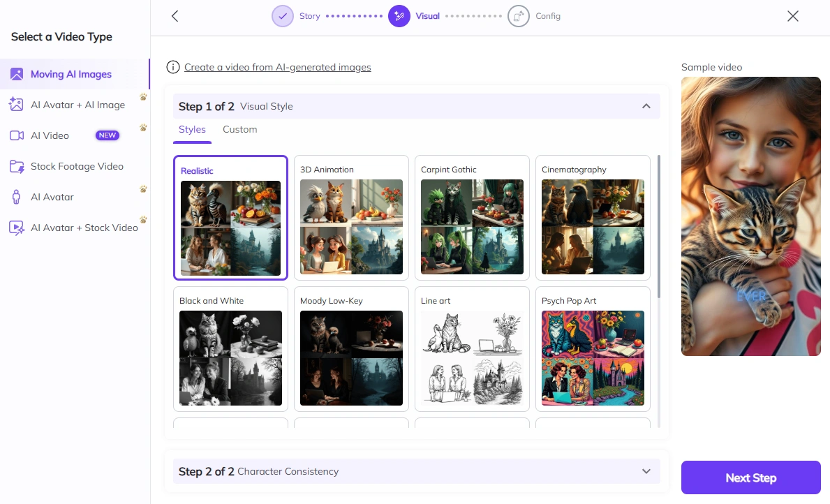Click the Config step icon

pos(518,16)
